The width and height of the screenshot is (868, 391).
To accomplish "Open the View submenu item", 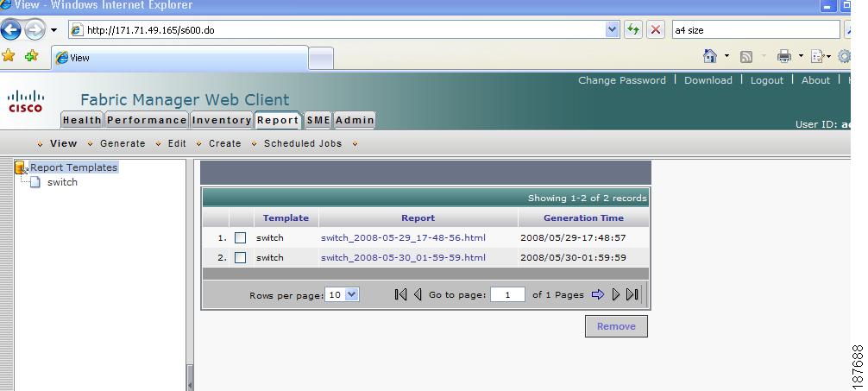I will [63, 143].
